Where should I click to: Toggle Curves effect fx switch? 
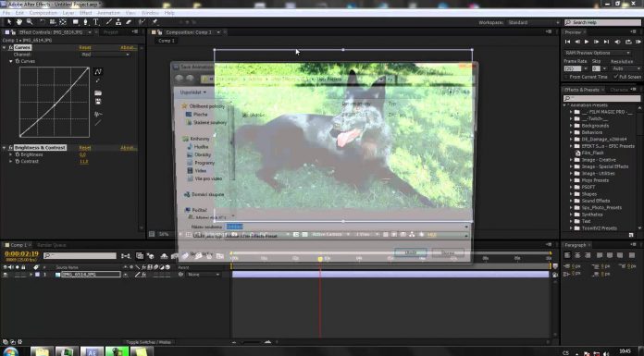coord(11,48)
